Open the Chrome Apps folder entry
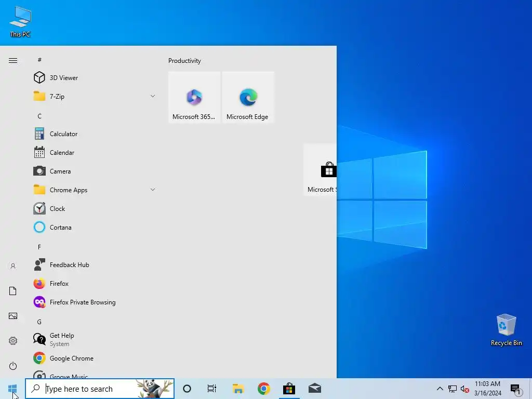This screenshot has width=532, height=399. click(95, 190)
